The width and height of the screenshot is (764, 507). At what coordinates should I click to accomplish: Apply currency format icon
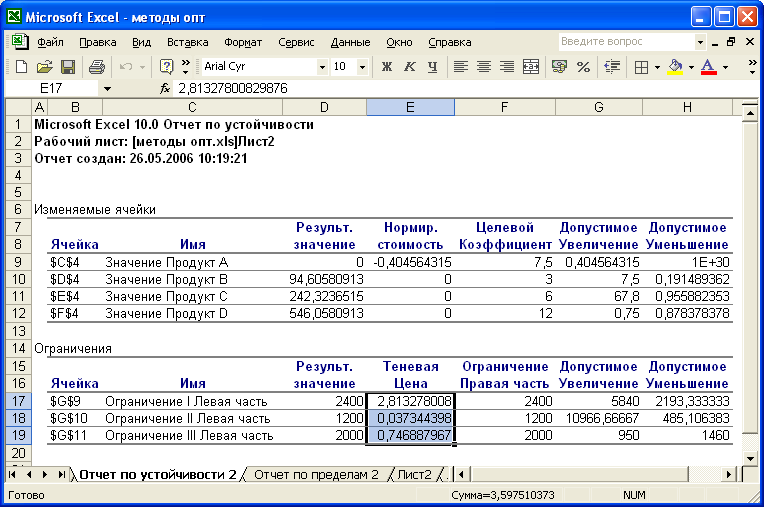tap(559, 67)
